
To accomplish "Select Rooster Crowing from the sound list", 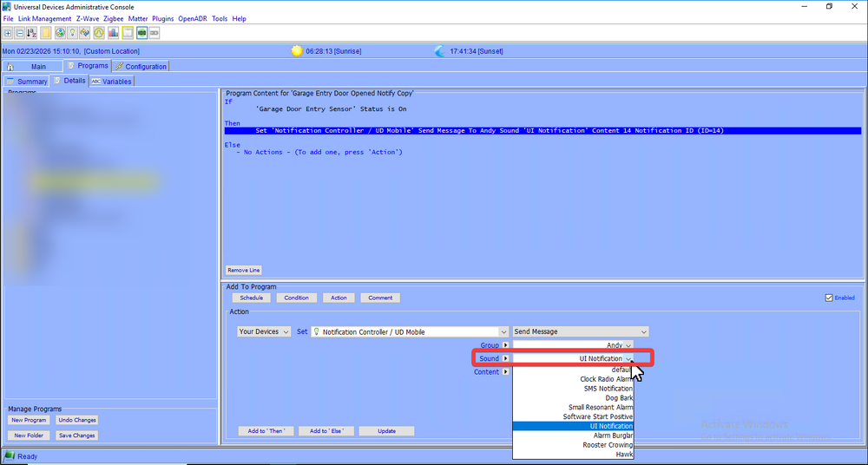I will [x=608, y=445].
